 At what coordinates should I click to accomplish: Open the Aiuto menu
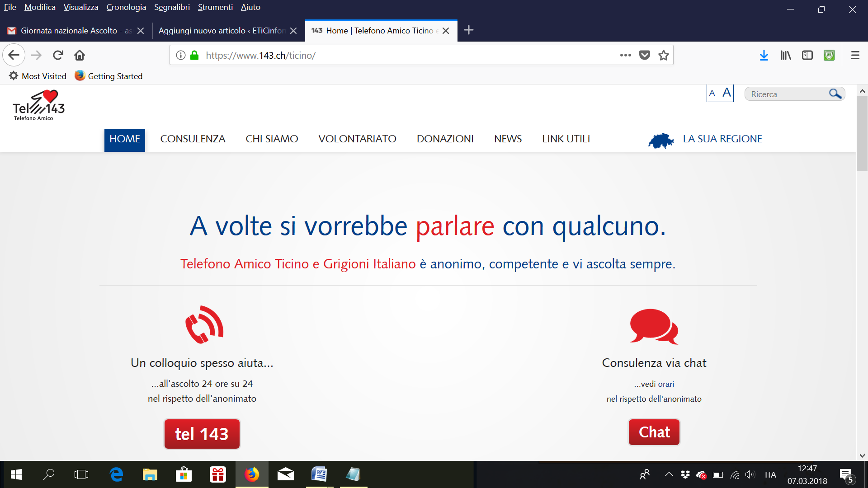point(250,7)
